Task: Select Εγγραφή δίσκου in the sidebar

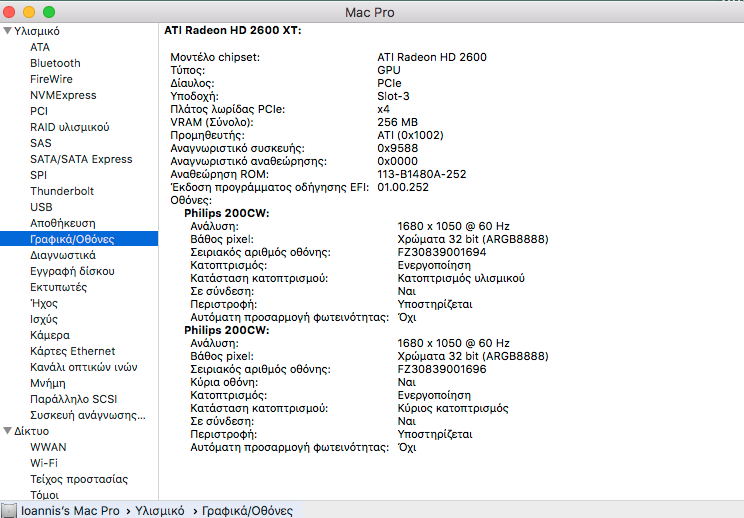Action: coord(72,271)
